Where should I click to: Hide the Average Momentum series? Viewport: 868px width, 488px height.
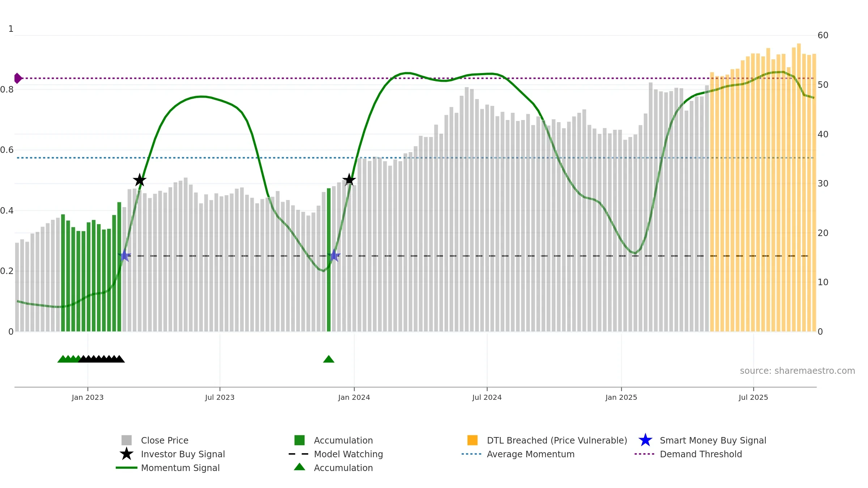tap(530, 454)
